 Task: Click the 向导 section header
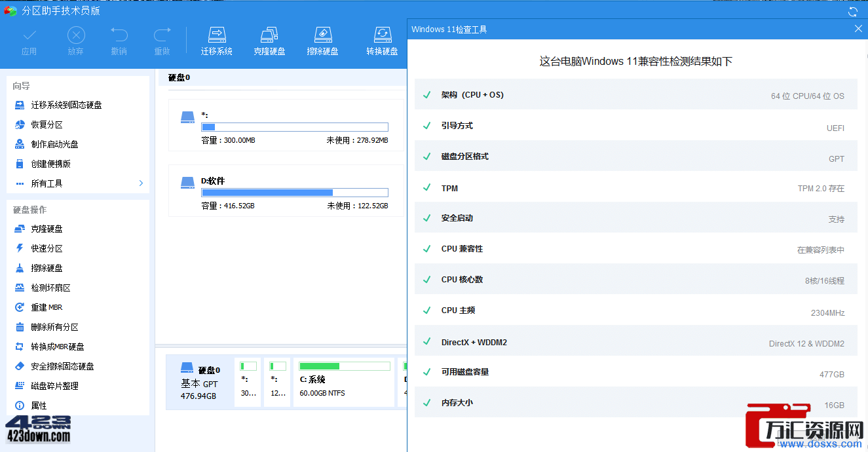click(x=22, y=86)
